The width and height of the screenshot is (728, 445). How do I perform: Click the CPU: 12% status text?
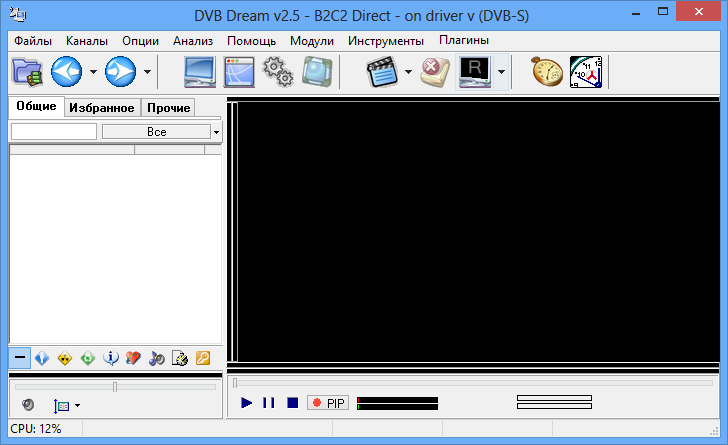[x=36, y=429]
